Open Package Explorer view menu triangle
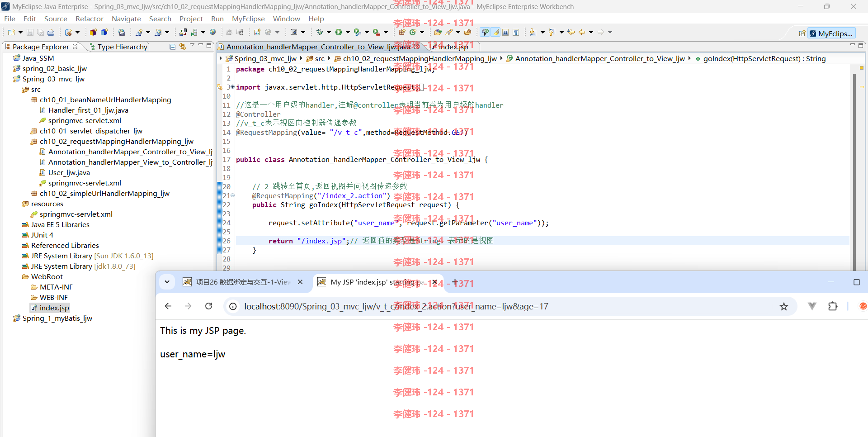The height and width of the screenshot is (437, 868). pyautogui.click(x=192, y=45)
